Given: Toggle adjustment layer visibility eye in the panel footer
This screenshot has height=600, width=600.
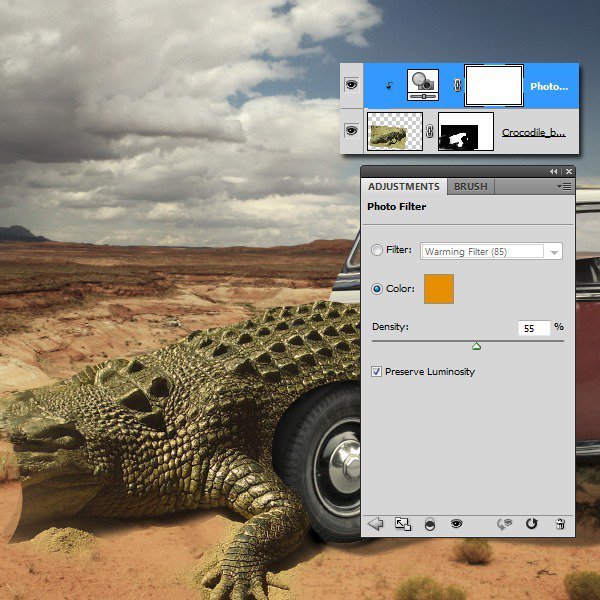Looking at the screenshot, I should (x=456, y=523).
